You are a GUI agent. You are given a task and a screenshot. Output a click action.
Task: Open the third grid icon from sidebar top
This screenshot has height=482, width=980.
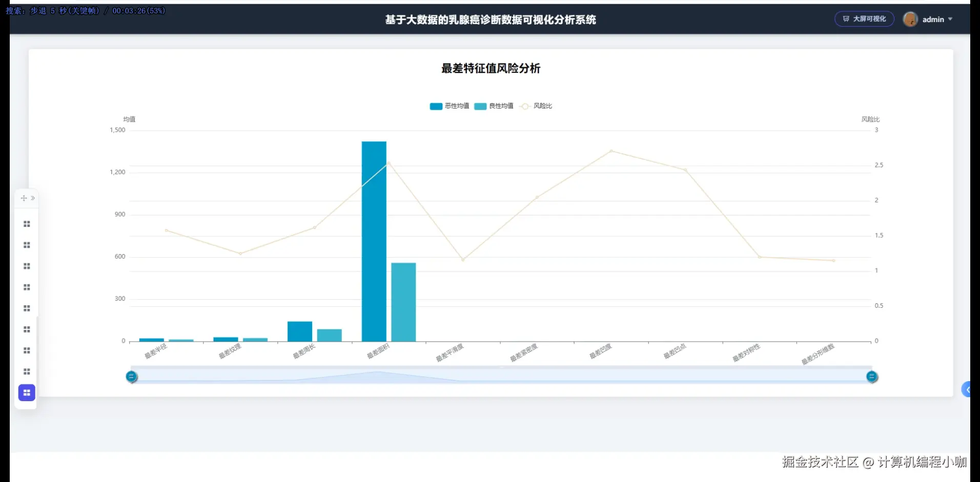[27, 266]
